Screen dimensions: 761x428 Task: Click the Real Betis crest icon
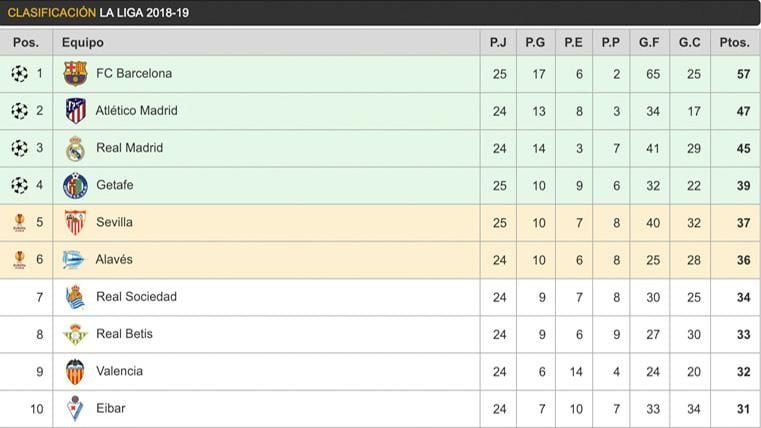tap(75, 334)
